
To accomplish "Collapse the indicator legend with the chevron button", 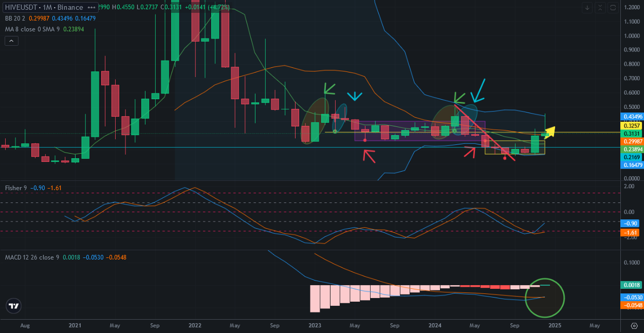I will coord(11,41).
